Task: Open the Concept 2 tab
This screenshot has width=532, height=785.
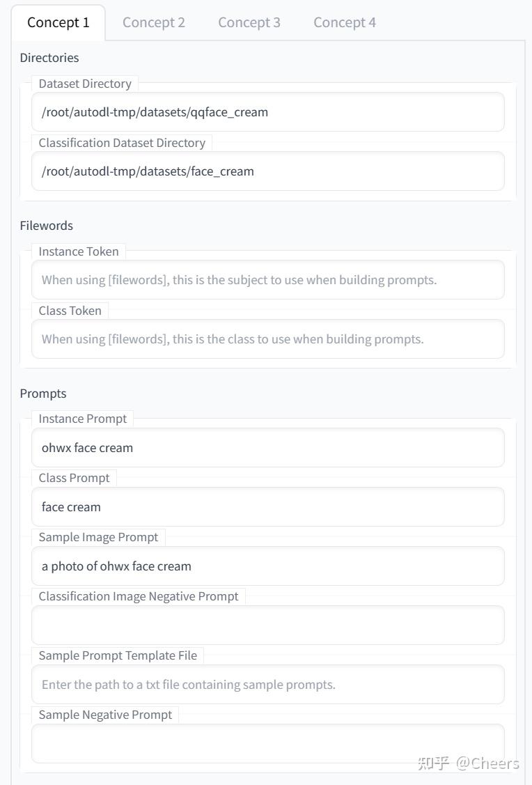Action: pos(154,22)
